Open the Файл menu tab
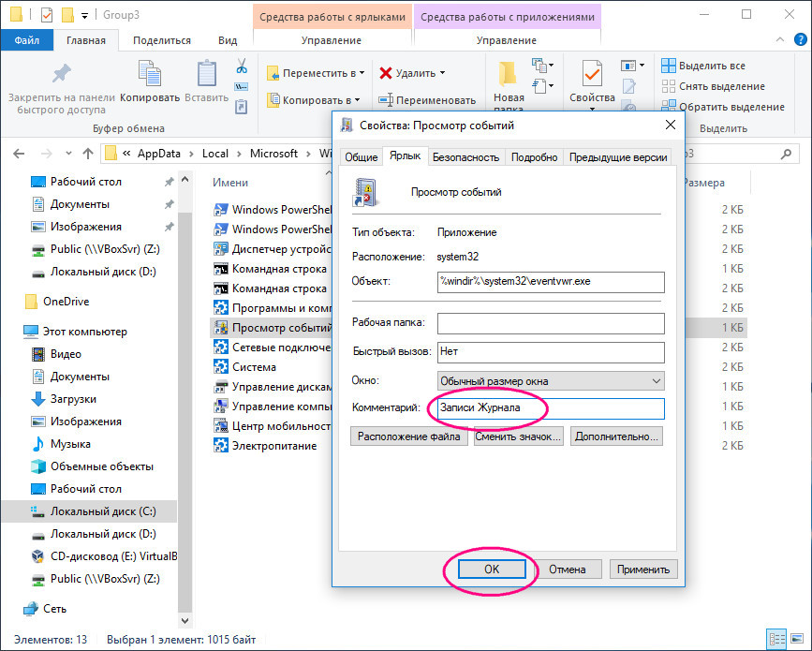 (x=27, y=40)
